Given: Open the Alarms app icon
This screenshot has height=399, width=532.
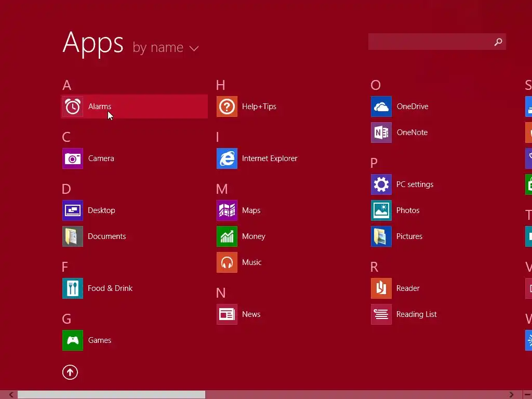Looking at the screenshot, I should coord(73,107).
